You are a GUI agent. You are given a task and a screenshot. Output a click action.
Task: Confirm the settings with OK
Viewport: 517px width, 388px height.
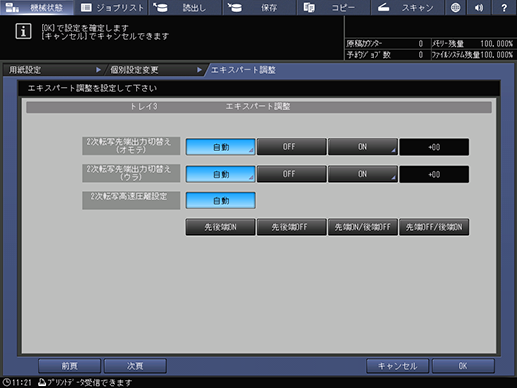(x=463, y=366)
